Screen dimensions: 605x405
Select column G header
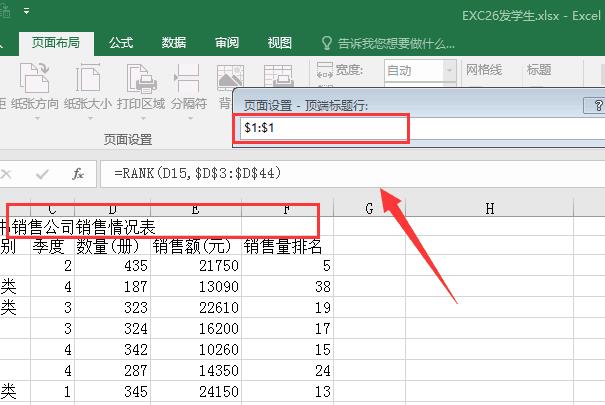pos(369,208)
